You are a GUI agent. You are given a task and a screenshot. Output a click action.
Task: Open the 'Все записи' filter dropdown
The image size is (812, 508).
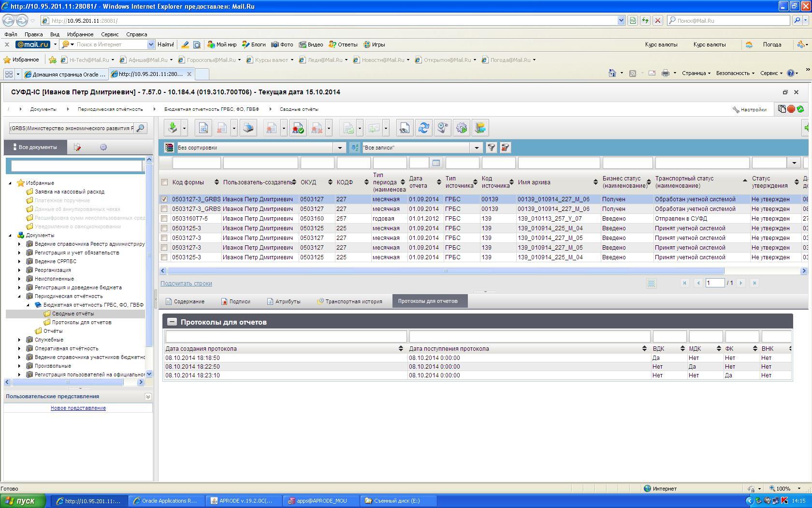477,148
